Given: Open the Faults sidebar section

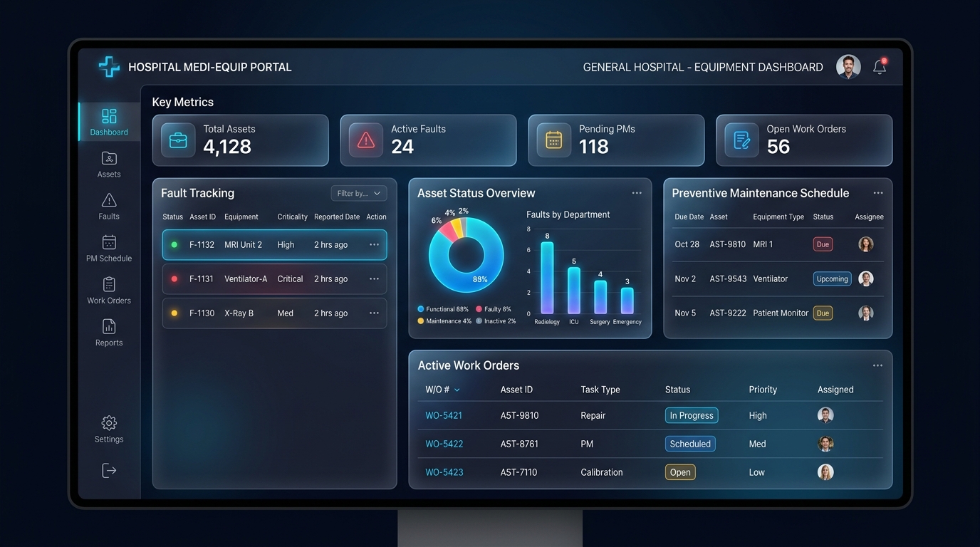Looking at the screenshot, I should click(x=109, y=206).
